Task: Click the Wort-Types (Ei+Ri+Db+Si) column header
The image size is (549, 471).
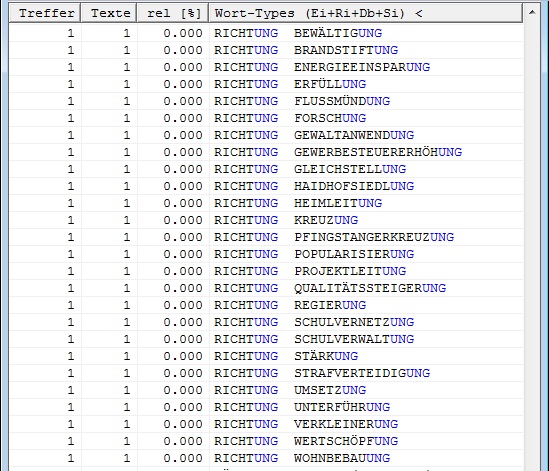Action: [366, 13]
